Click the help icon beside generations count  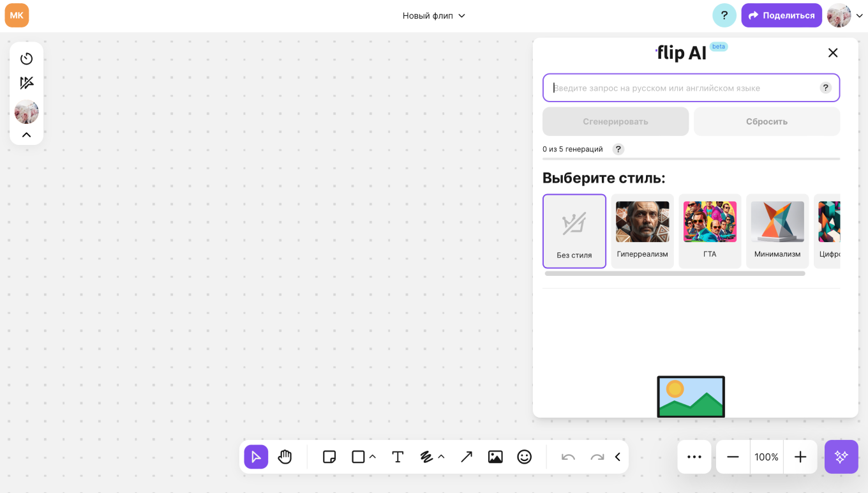(x=618, y=149)
